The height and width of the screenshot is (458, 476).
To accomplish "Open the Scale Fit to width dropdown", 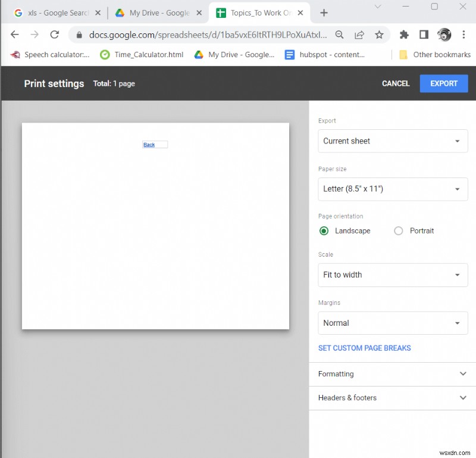I will [393, 275].
